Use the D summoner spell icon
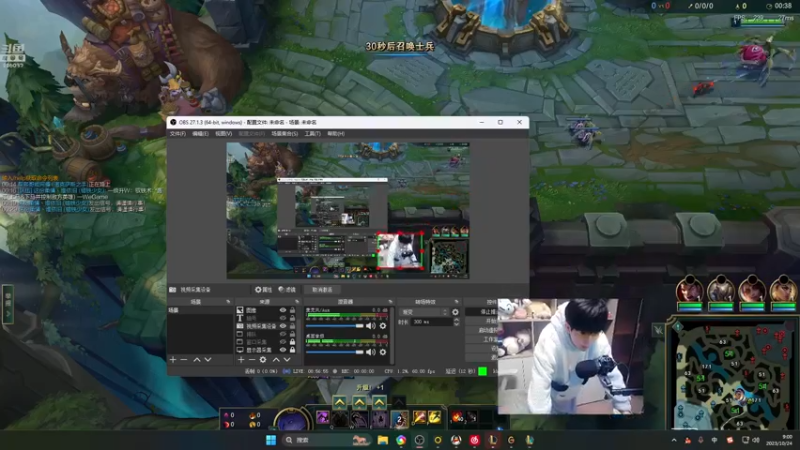 click(x=420, y=418)
